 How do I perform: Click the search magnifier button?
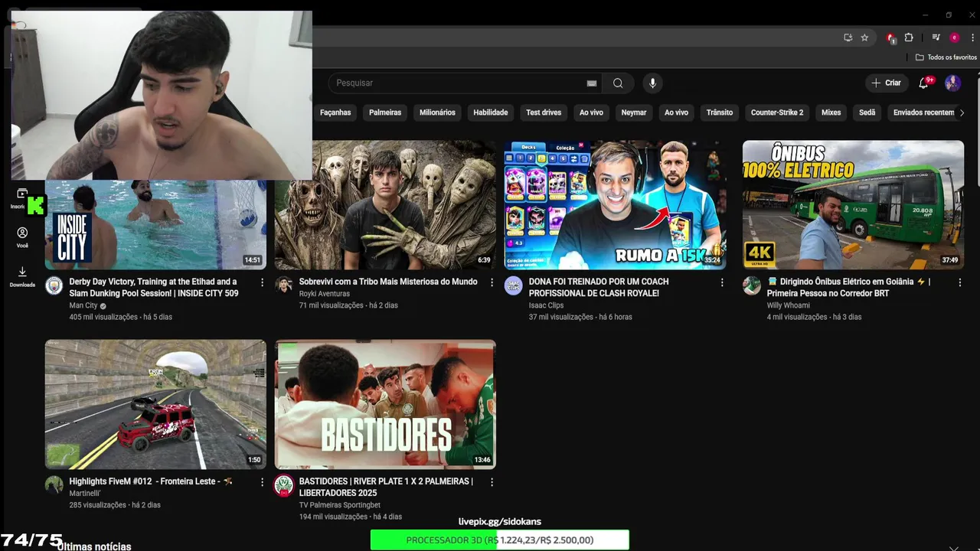point(618,83)
